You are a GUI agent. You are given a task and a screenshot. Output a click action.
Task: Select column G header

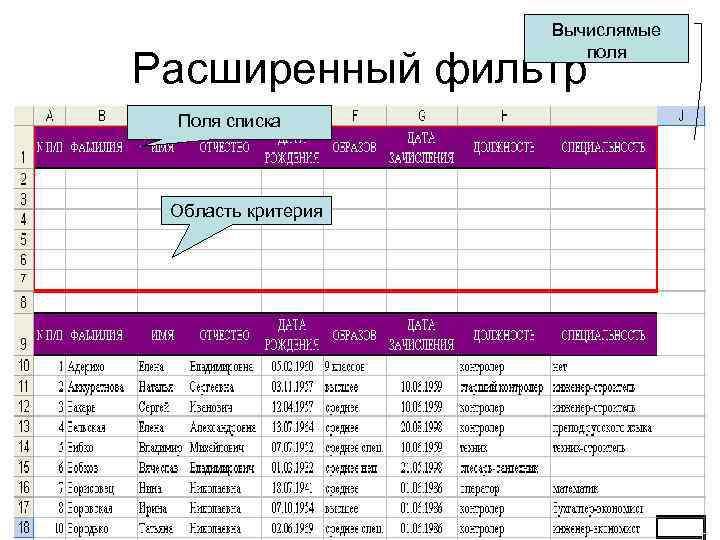[x=422, y=115]
